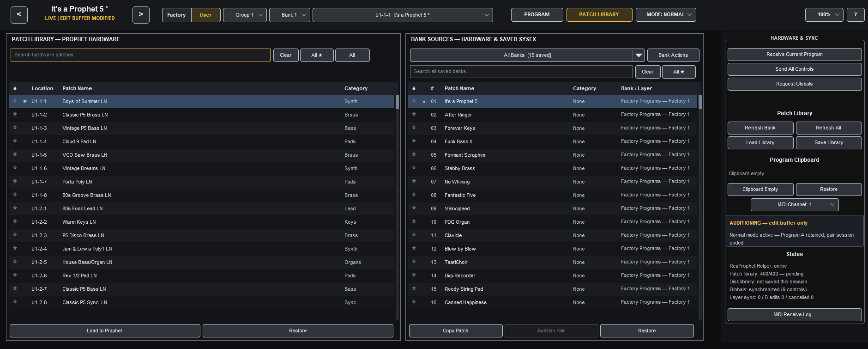Star the House Bass/Organ LN patch
868x349 pixels.
(x=15, y=262)
